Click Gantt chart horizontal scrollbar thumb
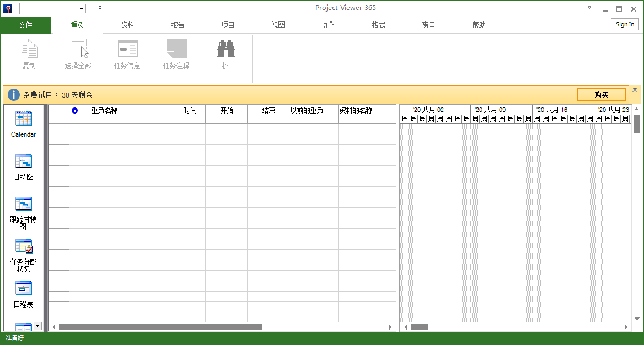This screenshot has width=644, height=345. [x=420, y=327]
